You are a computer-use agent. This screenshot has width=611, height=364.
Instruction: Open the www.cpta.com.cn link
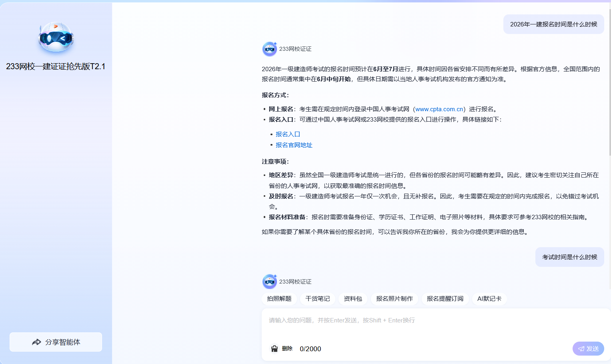click(x=439, y=109)
